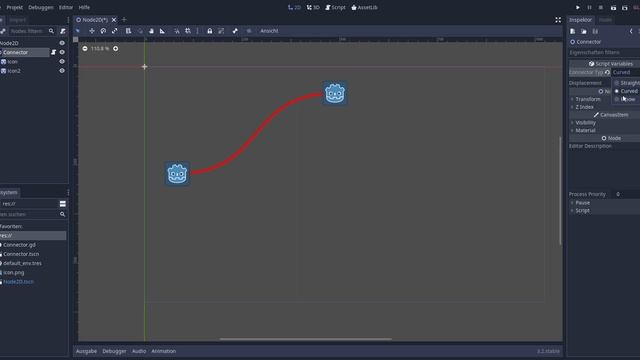Screen dimensions: 640x360
Task: Toggle visibility of Node2D
Action: tap(62, 43)
